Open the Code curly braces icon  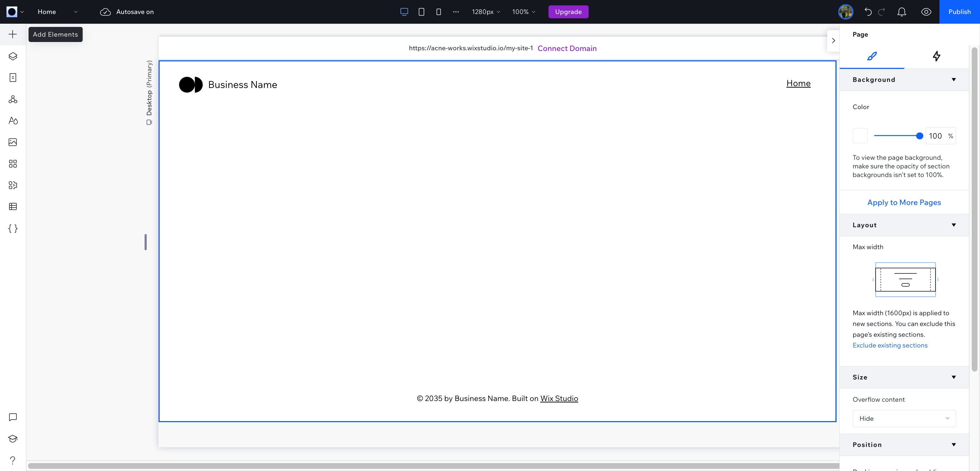(x=13, y=228)
